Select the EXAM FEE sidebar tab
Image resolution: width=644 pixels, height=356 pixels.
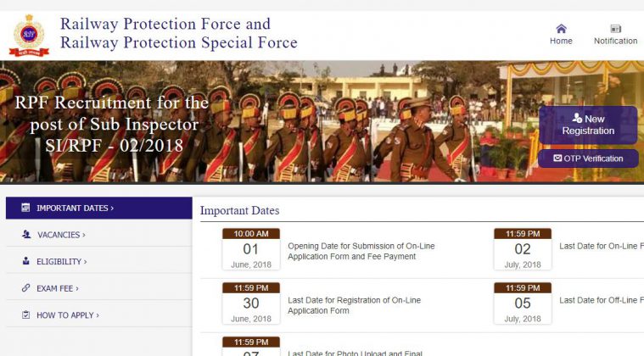click(99, 288)
